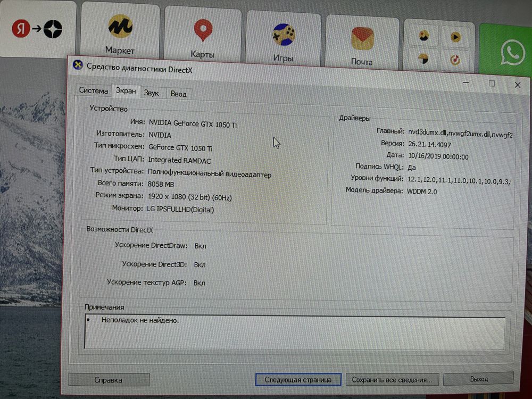Open the Карты map pin tile
Viewport: 532px width, 399px height.
203,36
